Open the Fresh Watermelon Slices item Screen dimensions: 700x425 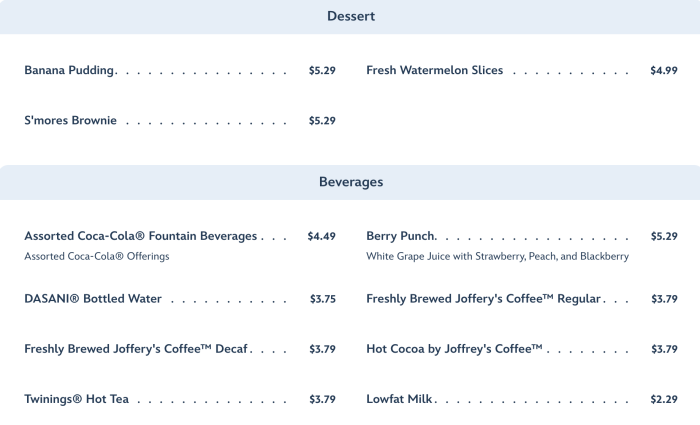(434, 71)
